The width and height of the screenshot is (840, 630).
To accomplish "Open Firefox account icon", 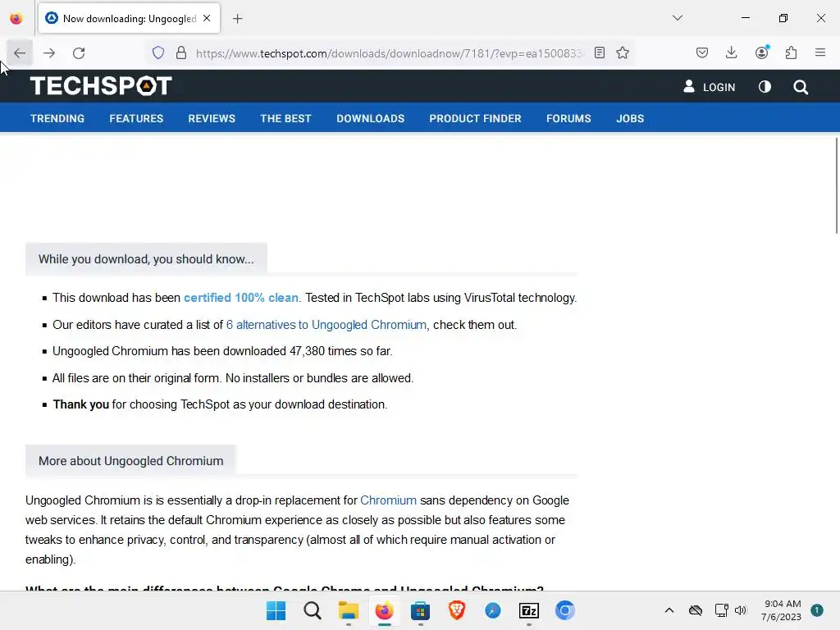I will point(762,53).
